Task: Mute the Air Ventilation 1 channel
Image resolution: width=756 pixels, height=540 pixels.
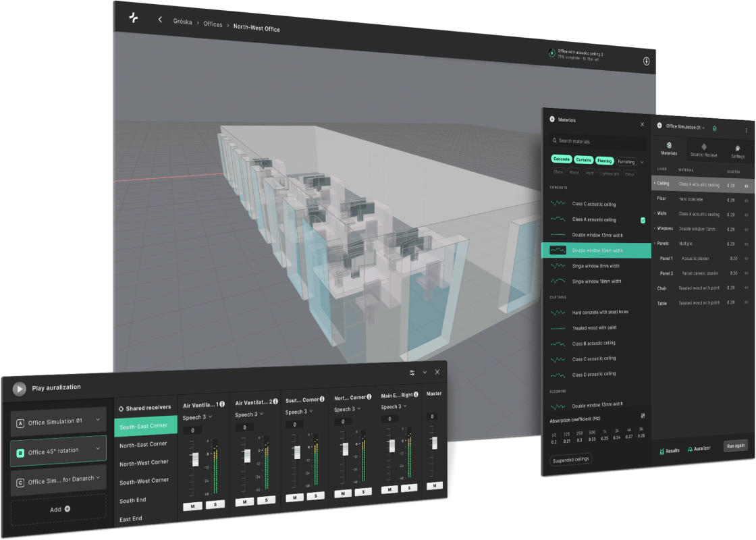Action: click(190, 506)
